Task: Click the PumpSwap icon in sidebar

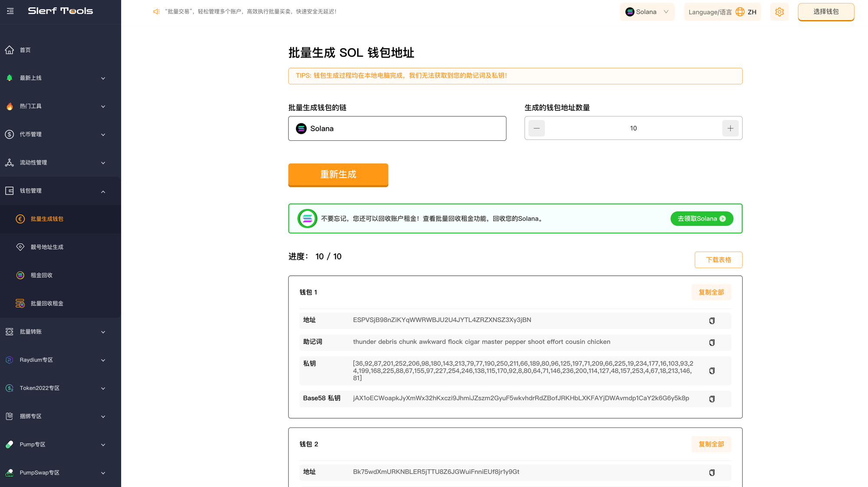Action: pyautogui.click(x=10, y=473)
